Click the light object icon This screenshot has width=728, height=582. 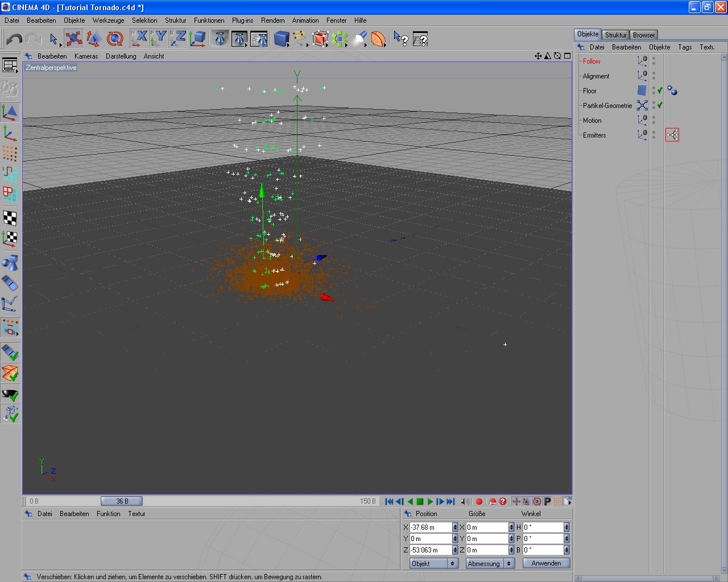[x=359, y=39]
